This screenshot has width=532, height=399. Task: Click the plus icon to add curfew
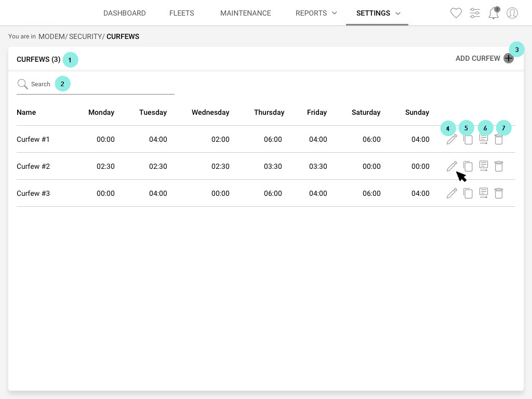point(508,58)
